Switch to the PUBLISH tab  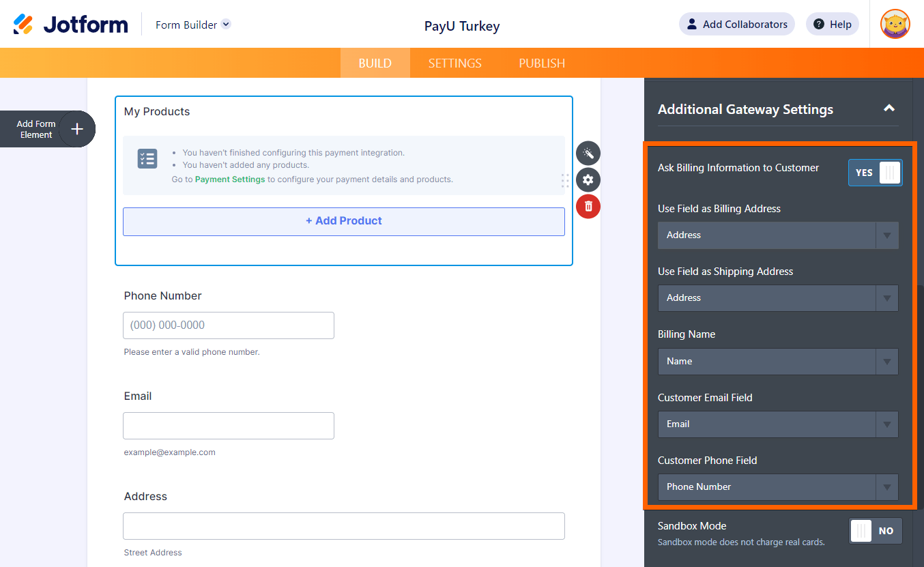(542, 63)
